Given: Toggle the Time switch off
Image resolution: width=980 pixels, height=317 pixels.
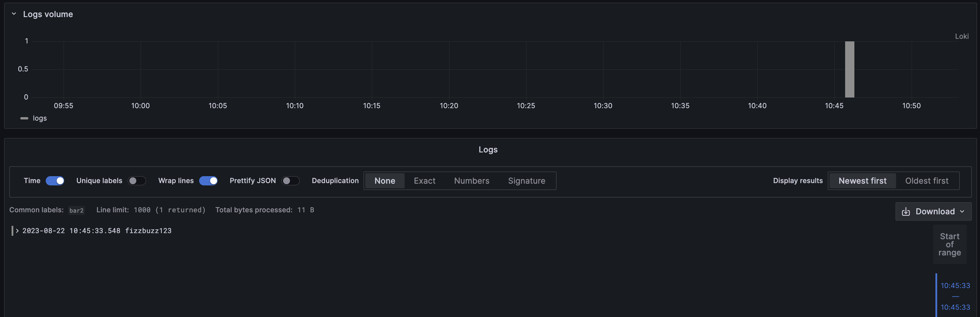Looking at the screenshot, I should pos(55,180).
